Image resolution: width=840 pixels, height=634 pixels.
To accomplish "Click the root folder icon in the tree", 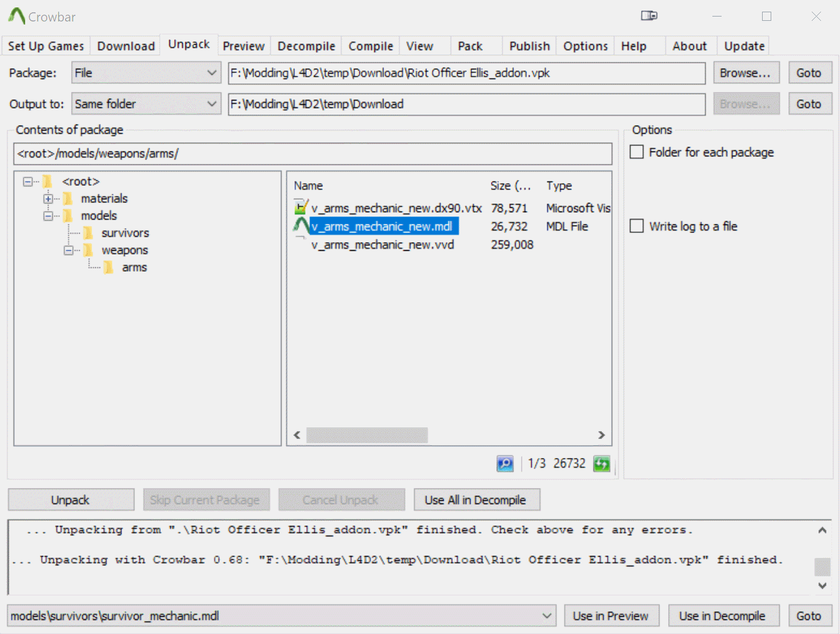I will pos(47,181).
